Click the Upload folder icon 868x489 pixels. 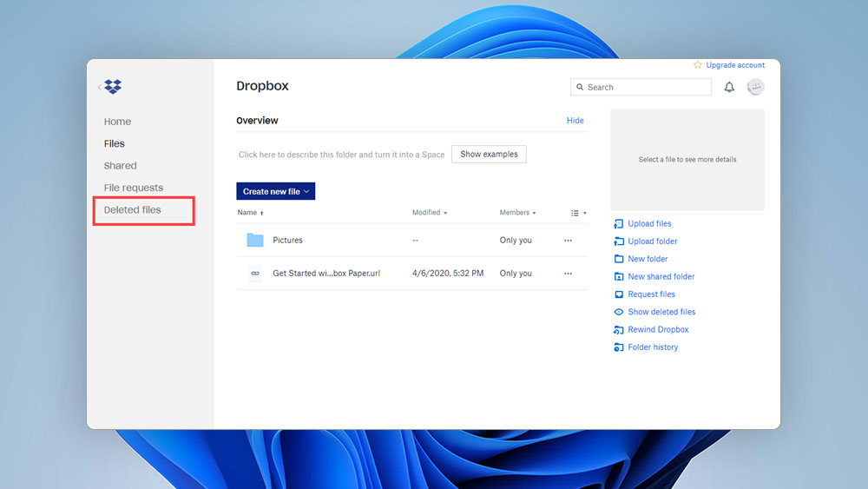click(618, 241)
